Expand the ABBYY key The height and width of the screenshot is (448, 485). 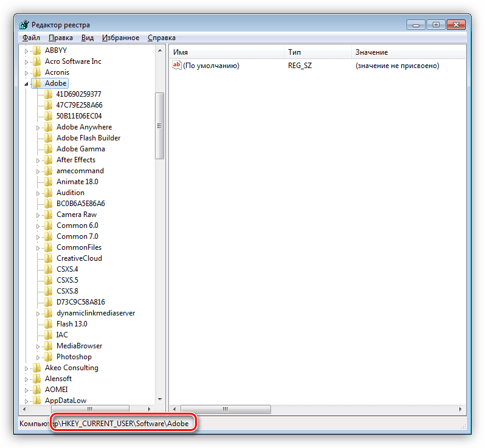(26, 51)
